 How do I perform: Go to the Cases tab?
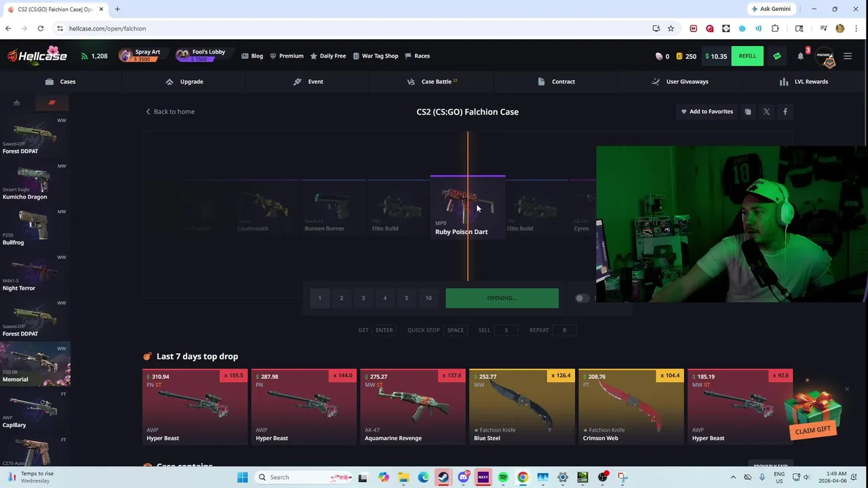click(61, 81)
